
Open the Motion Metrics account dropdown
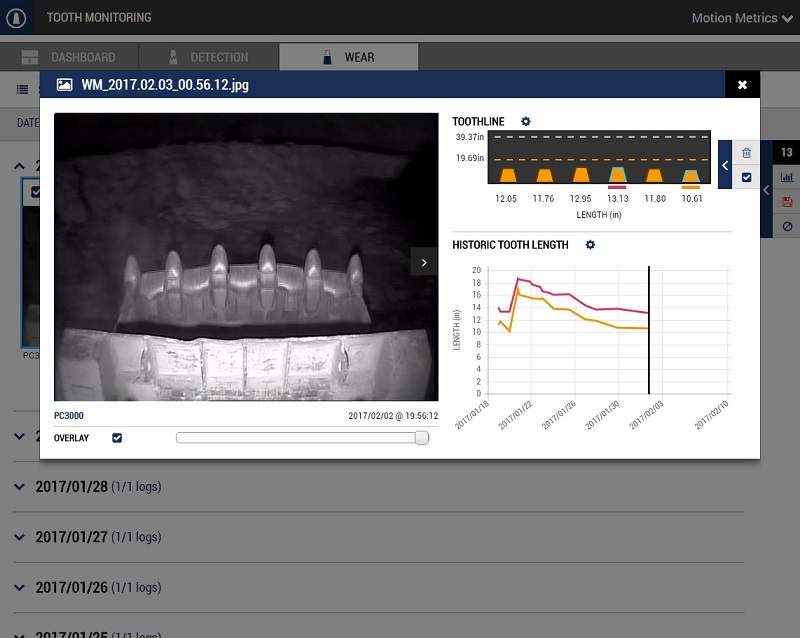click(742, 18)
